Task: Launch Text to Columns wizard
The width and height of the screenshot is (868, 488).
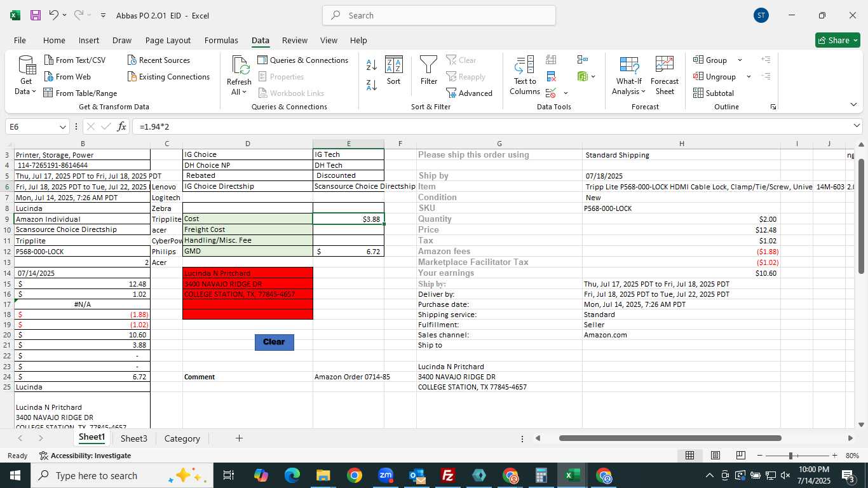Action: click(x=525, y=75)
